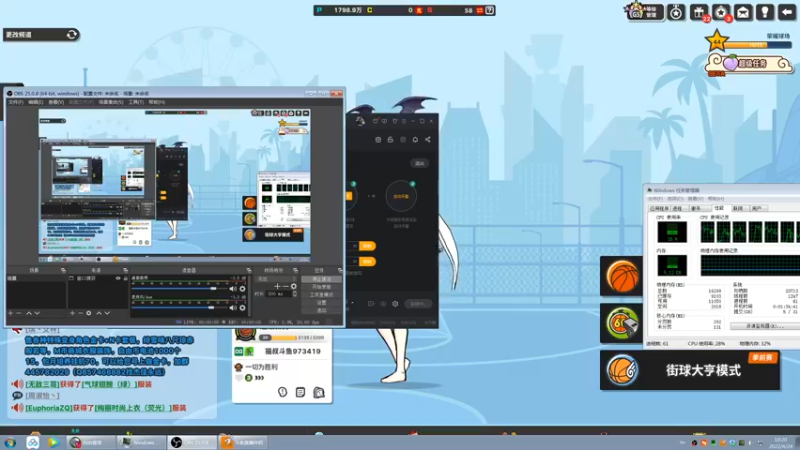Pop out the OBS sources dock

125,270
